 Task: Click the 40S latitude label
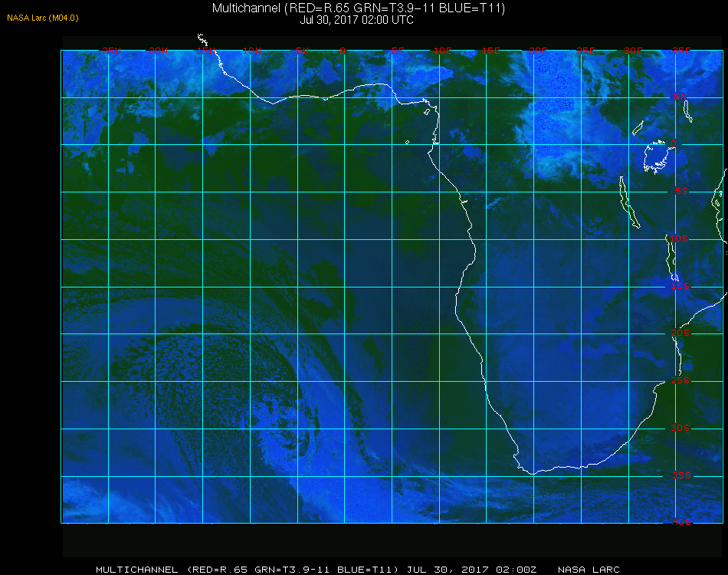[681, 522]
